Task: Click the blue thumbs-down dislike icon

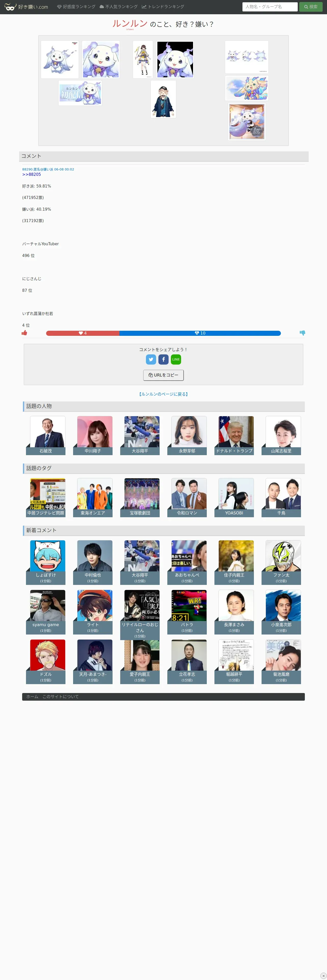Action: [x=302, y=333]
